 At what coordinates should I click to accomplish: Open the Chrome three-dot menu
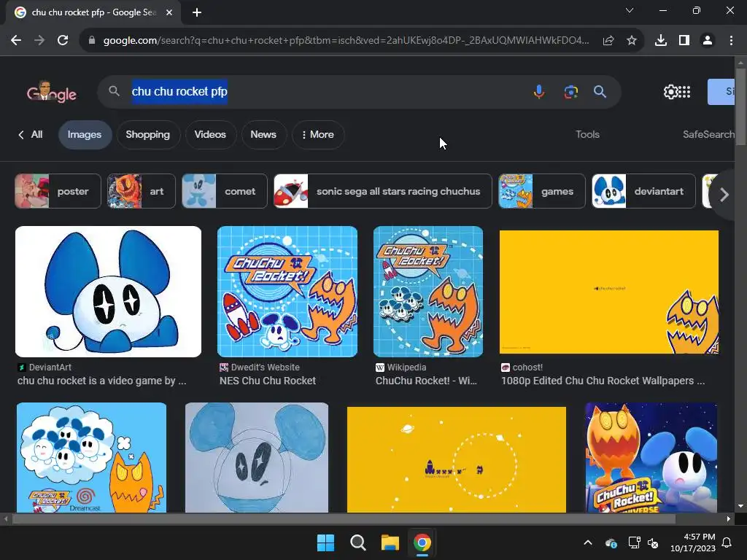click(731, 41)
